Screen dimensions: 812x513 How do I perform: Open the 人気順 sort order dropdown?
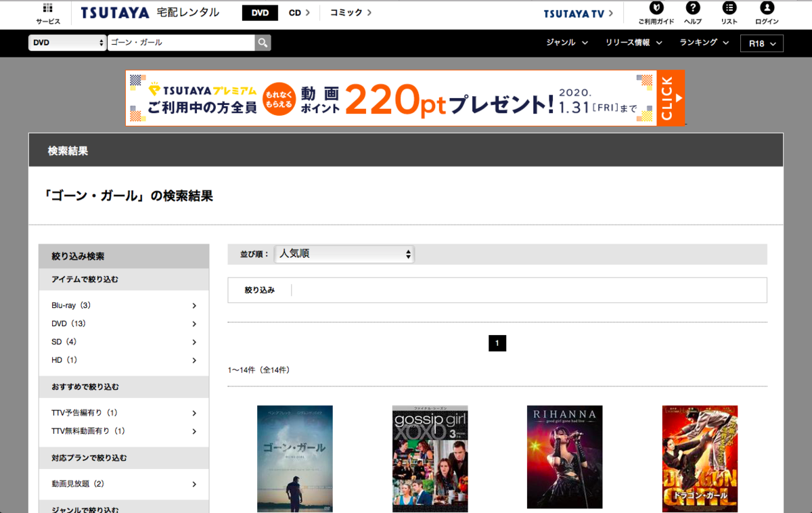point(344,254)
